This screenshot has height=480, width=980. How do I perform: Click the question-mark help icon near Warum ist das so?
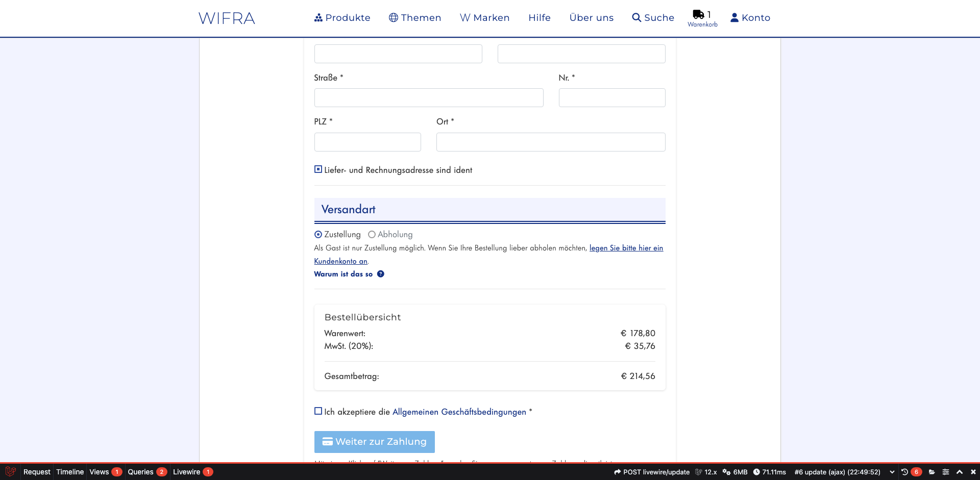coord(381,274)
